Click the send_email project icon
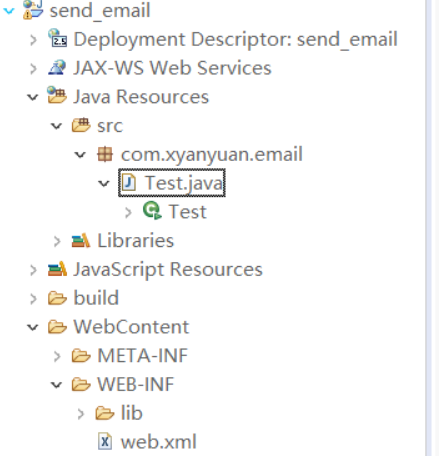Viewport: 439px width, 456px height. click(33, 10)
